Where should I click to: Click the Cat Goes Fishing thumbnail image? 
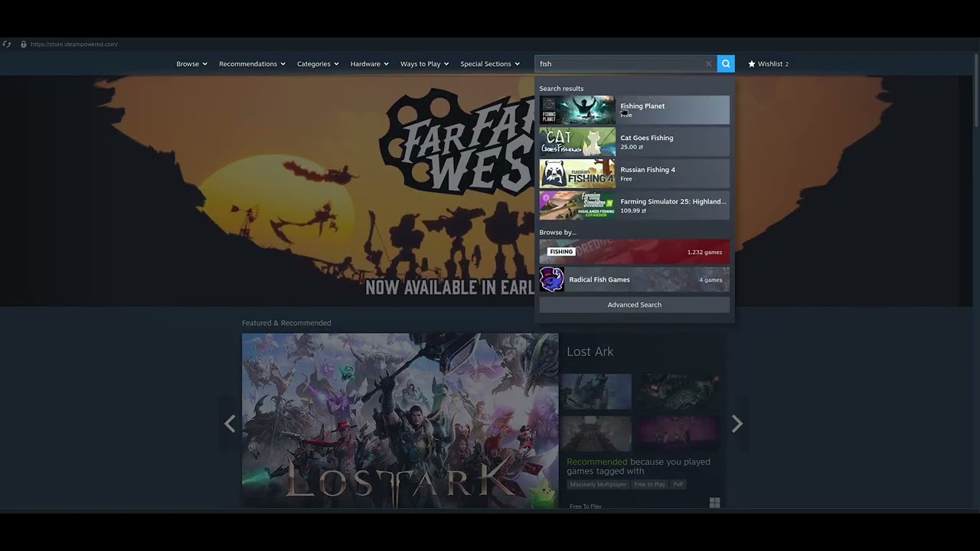pyautogui.click(x=577, y=142)
